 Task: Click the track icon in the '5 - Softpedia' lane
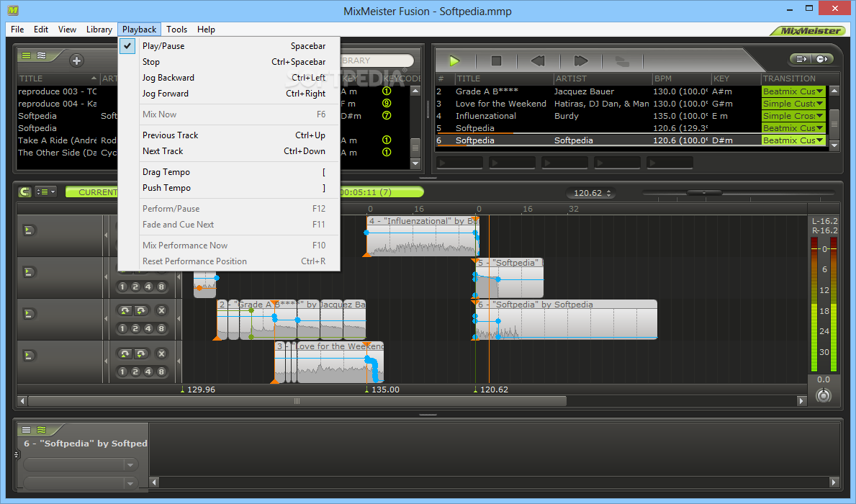pyautogui.click(x=29, y=272)
